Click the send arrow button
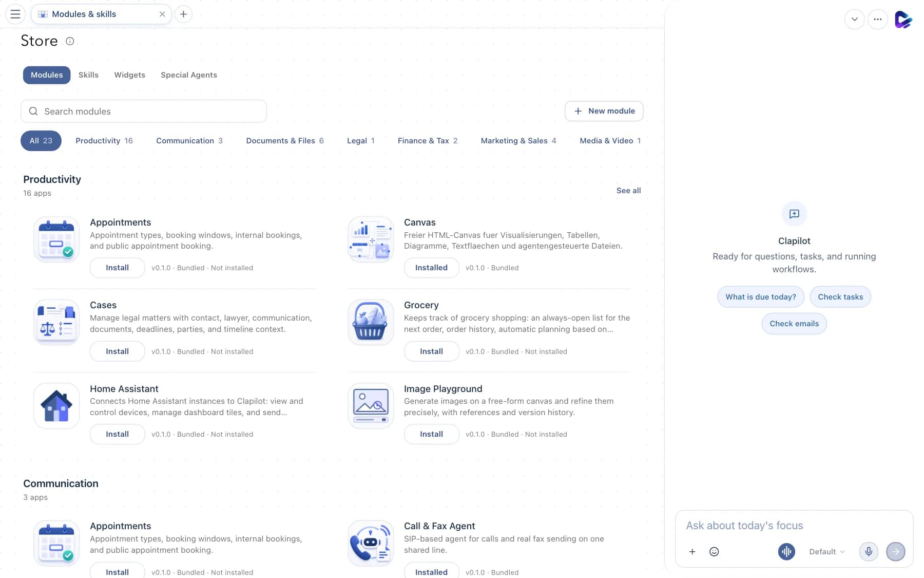The image size is (924, 578). coord(896,552)
